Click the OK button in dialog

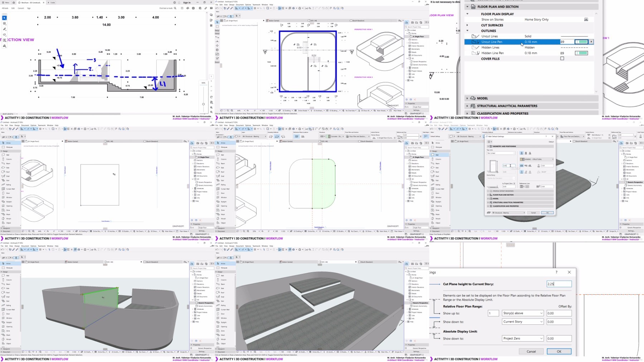[x=559, y=351]
